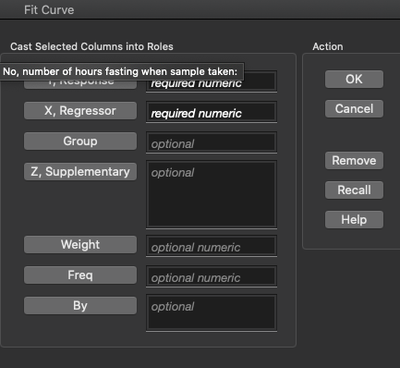Open Help for Fit Curve
Screen dimensions: 400x368
point(354,220)
